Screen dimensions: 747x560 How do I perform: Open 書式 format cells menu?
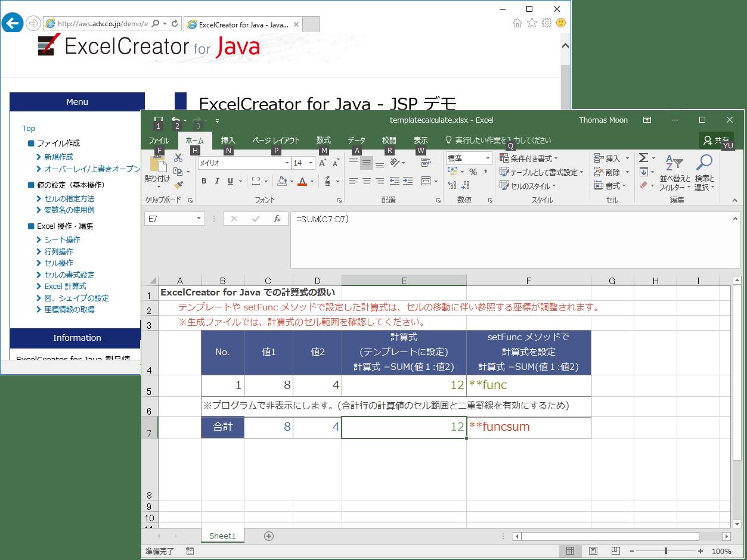tap(610, 186)
